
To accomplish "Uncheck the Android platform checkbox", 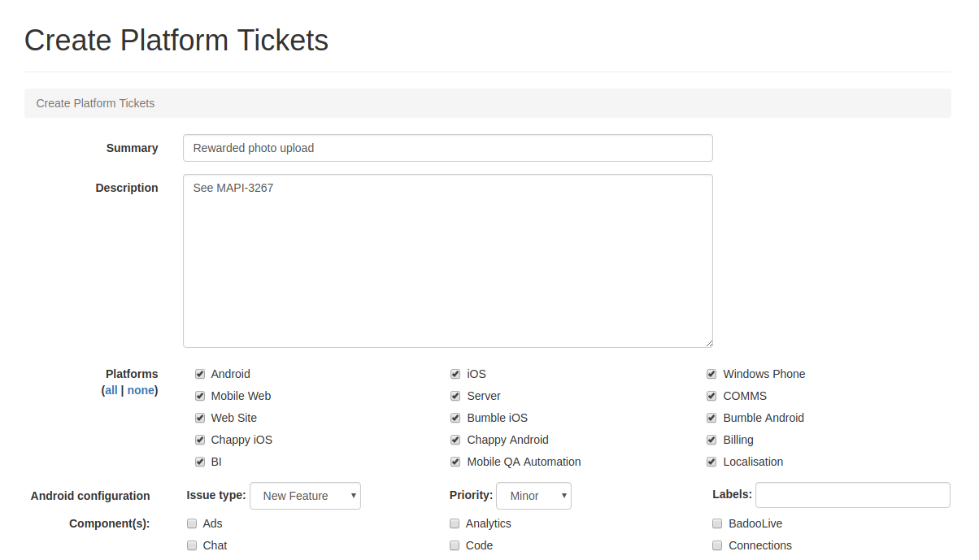I will click(200, 374).
